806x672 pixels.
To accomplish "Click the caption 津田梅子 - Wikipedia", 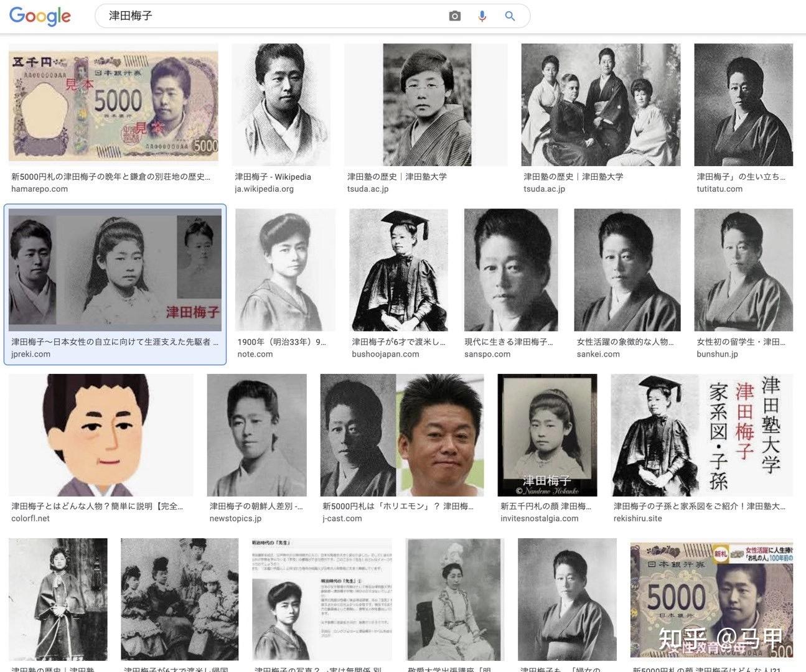I will click(x=273, y=177).
